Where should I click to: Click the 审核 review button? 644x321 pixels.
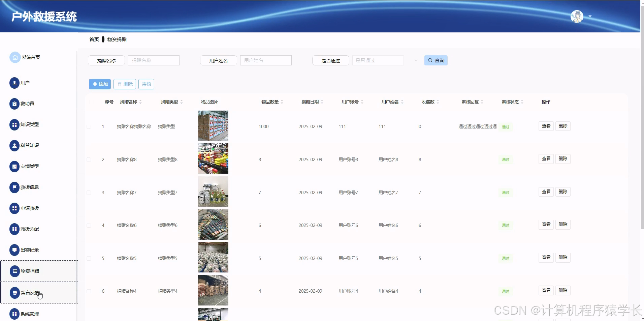click(146, 84)
